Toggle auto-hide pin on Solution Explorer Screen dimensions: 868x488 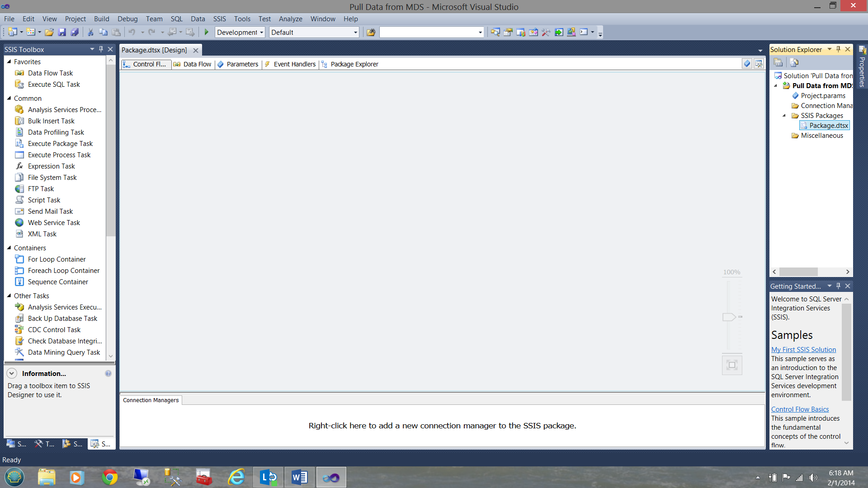click(839, 49)
